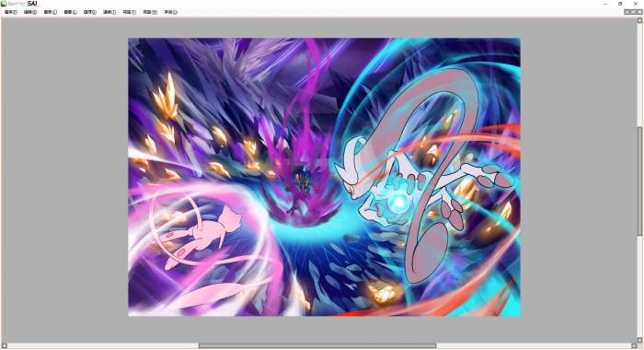Open the Layer (L) menu
This screenshot has height=350, width=644.
pos(70,12)
